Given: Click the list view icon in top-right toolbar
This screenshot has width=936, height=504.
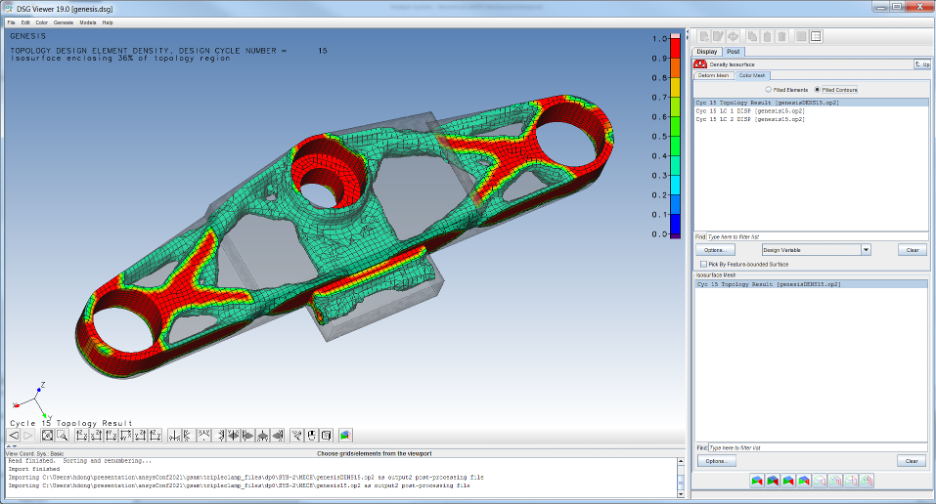Looking at the screenshot, I should click(816, 37).
